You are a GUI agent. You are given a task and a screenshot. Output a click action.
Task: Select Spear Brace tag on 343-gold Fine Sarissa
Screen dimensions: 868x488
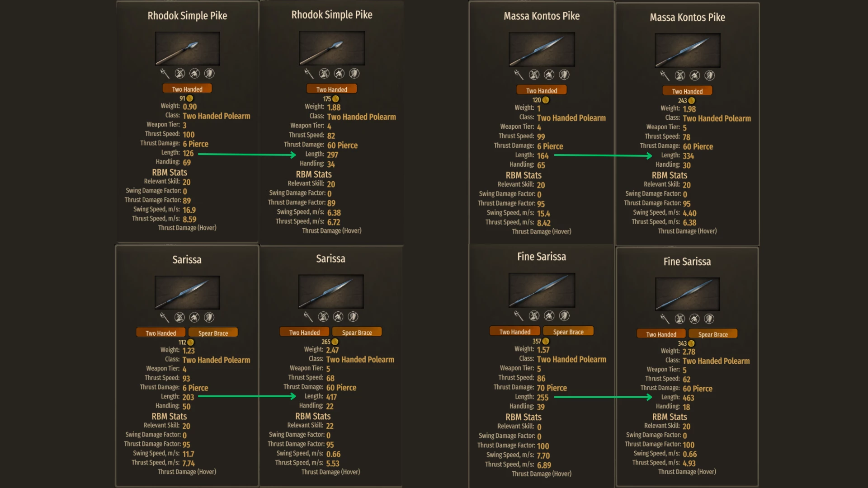(713, 334)
